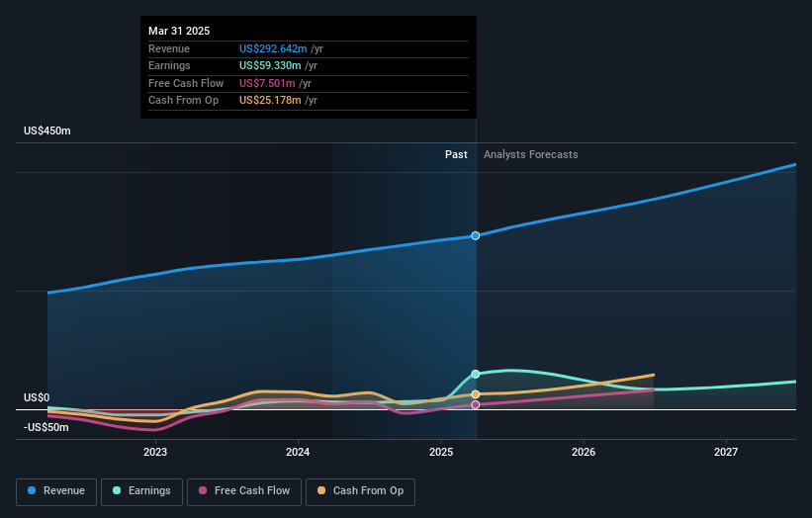The height and width of the screenshot is (518, 812).
Task: Select the teal Earnings data point marker
Action: (476, 374)
